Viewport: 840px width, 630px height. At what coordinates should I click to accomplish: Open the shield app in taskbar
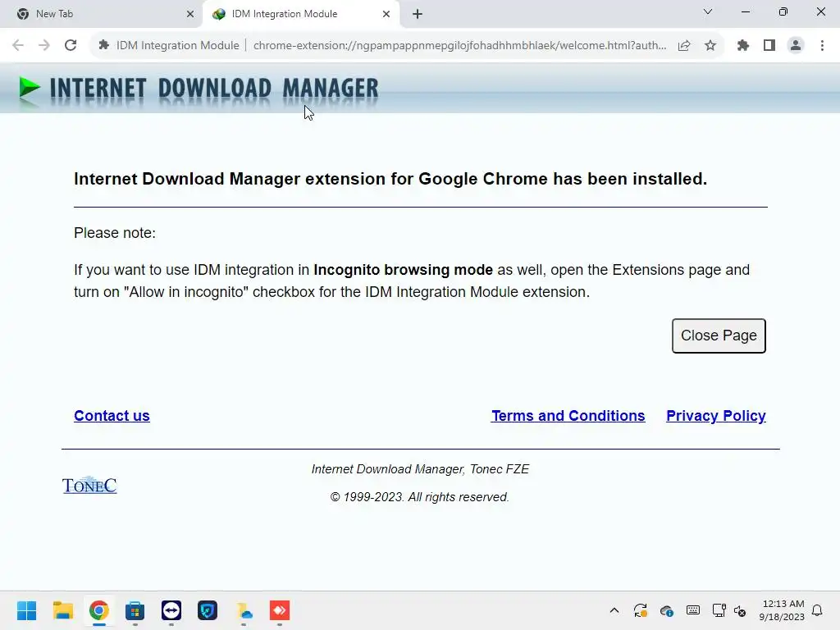pyautogui.click(x=208, y=610)
